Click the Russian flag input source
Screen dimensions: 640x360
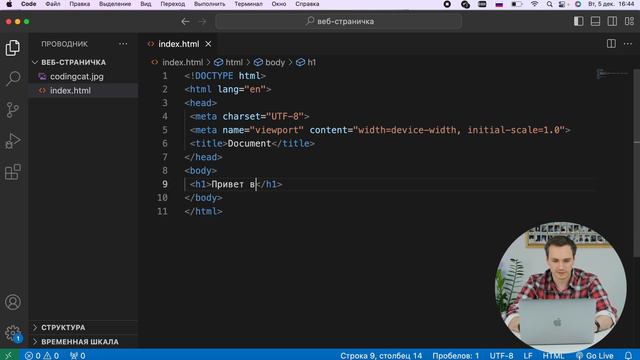pos(499,4)
